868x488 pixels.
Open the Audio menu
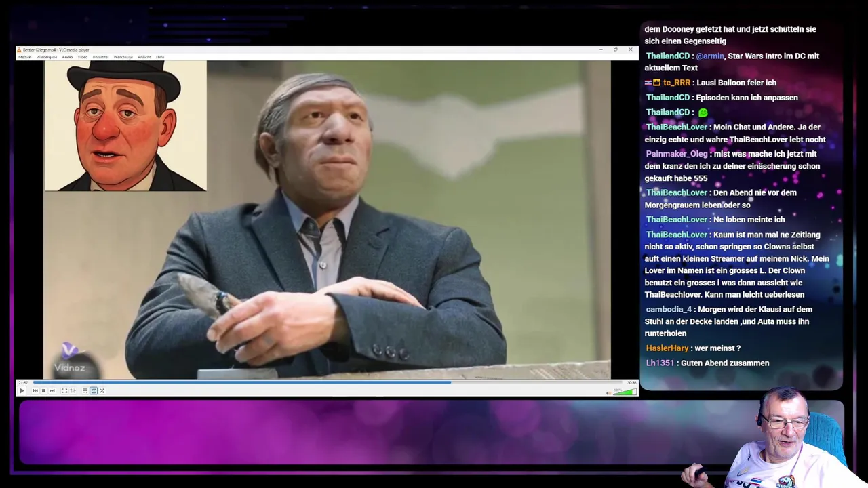coord(68,57)
